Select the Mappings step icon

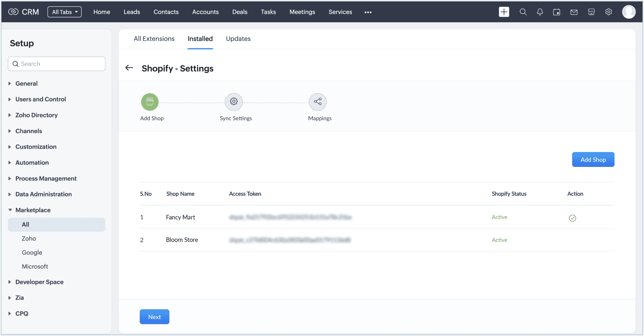(x=317, y=102)
